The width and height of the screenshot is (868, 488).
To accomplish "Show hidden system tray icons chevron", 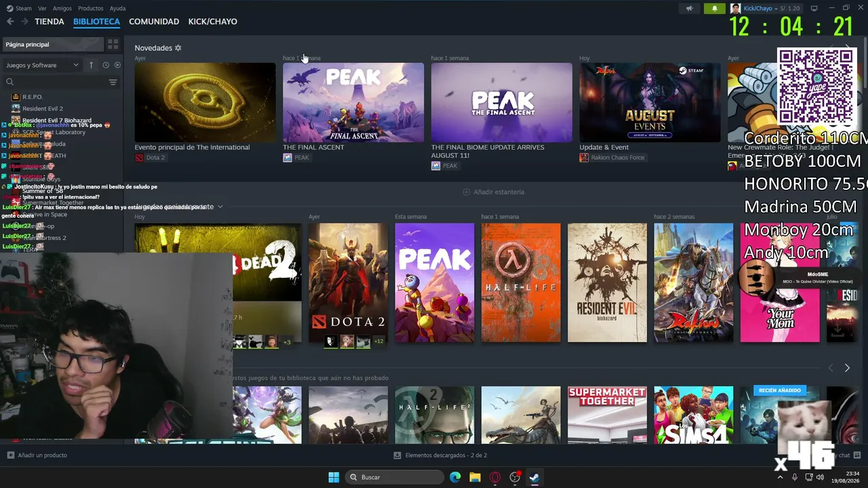I will point(780,477).
